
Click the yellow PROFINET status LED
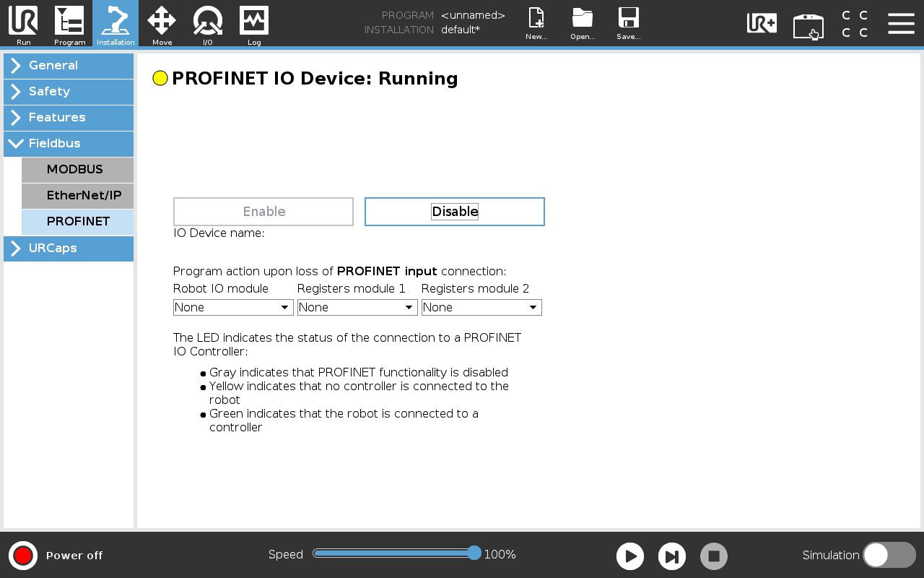pos(160,78)
